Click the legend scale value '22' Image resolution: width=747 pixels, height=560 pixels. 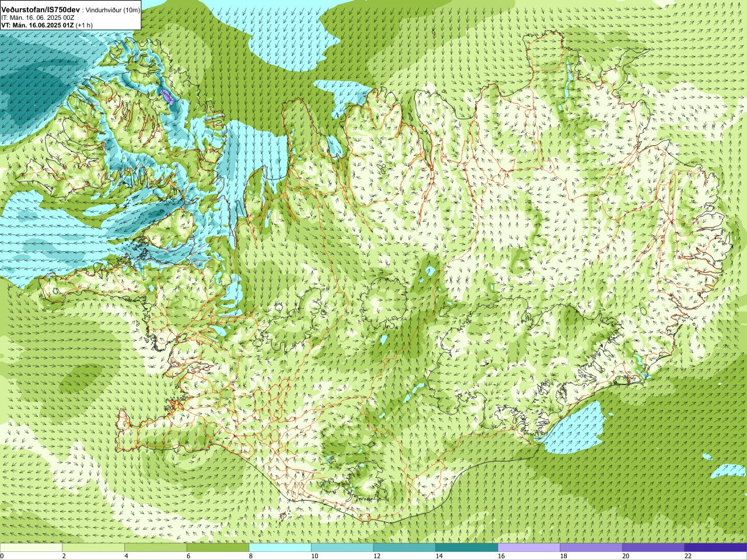pyautogui.click(x=687, y=556)
